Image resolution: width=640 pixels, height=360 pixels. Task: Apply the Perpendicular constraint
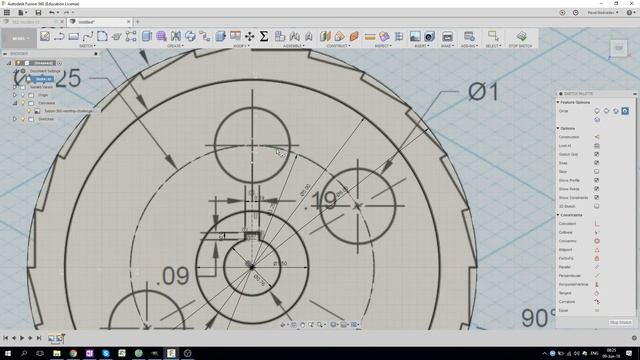597,276
